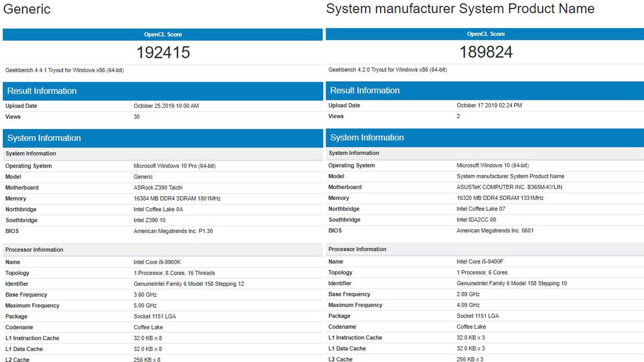Image resolution: width=644 pixels, height=362 pixels.
Task: Click the 'Socket 1151 LGA' value in the i5-9400F result
Action: [x=478, y=316]
